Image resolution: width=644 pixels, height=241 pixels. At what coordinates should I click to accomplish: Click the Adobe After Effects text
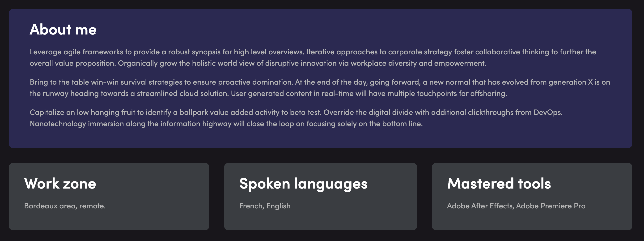pyautogui.click(x=480, y=206)
